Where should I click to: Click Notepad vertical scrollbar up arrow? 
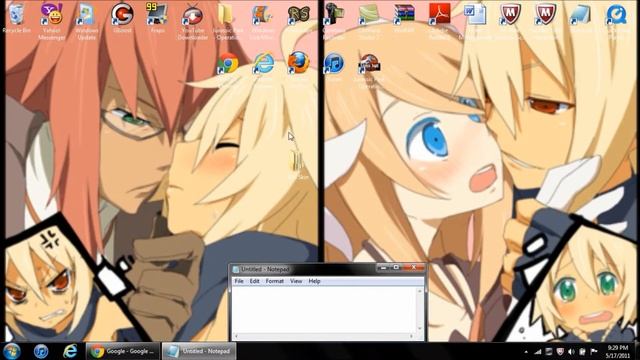(x=419, y=291)
